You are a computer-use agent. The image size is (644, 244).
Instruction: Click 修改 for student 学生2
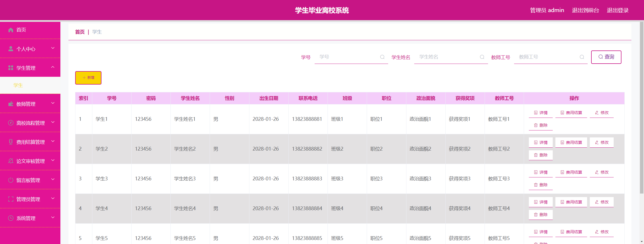click(x=602, y=143)
